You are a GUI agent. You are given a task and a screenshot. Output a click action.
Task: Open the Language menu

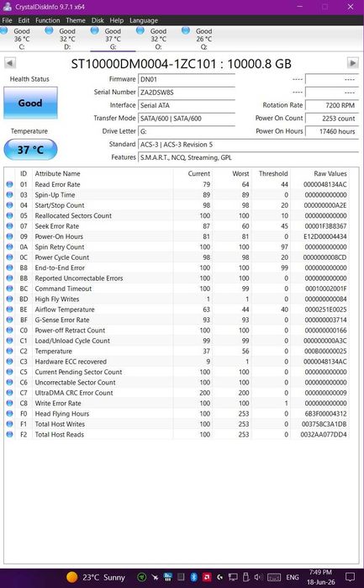[x=144, y=20]
